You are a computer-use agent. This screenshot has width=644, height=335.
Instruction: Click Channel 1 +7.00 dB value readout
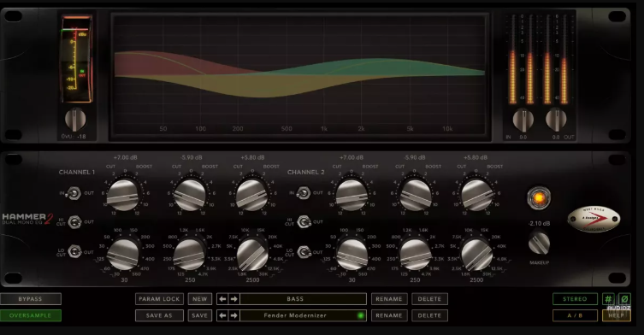125,157
